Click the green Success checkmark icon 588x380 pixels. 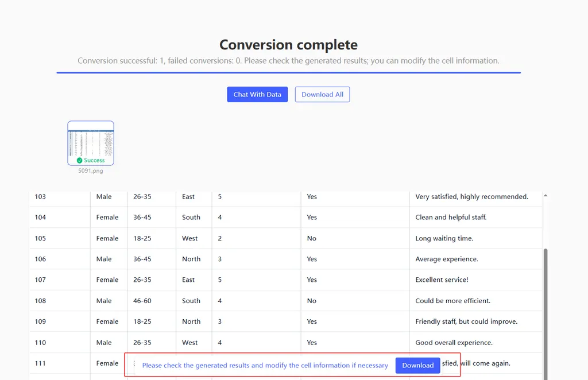point(80,161)
